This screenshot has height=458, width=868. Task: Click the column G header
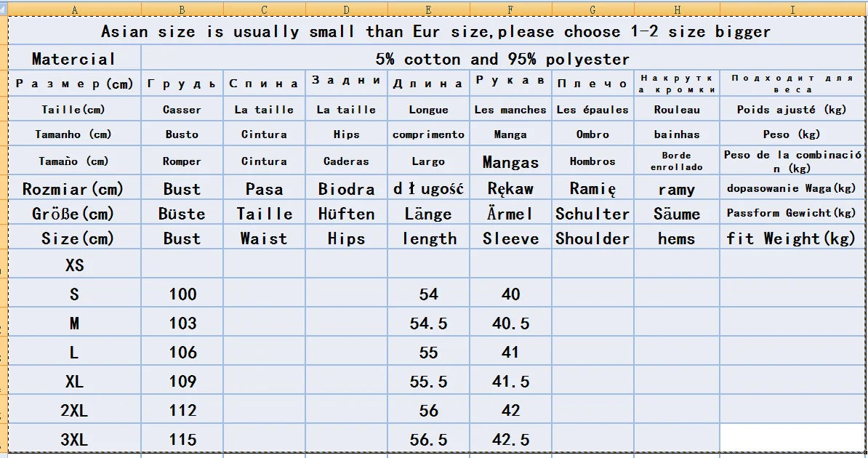592,9
